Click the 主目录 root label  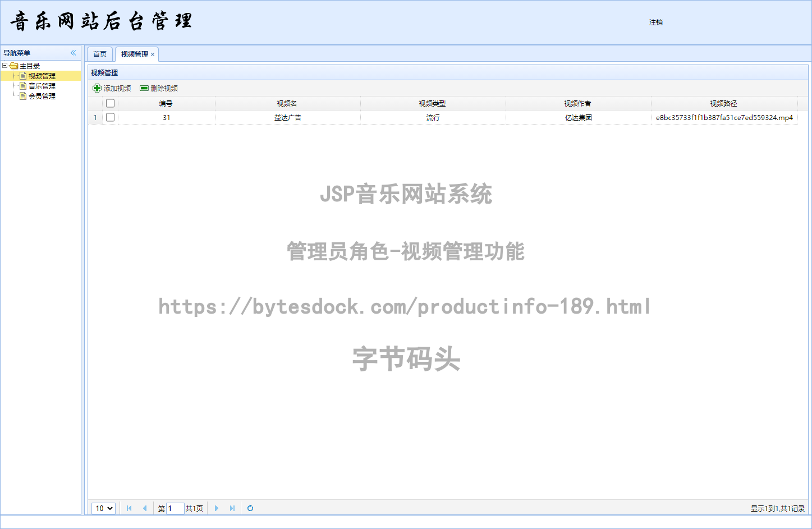coord(30,66)
